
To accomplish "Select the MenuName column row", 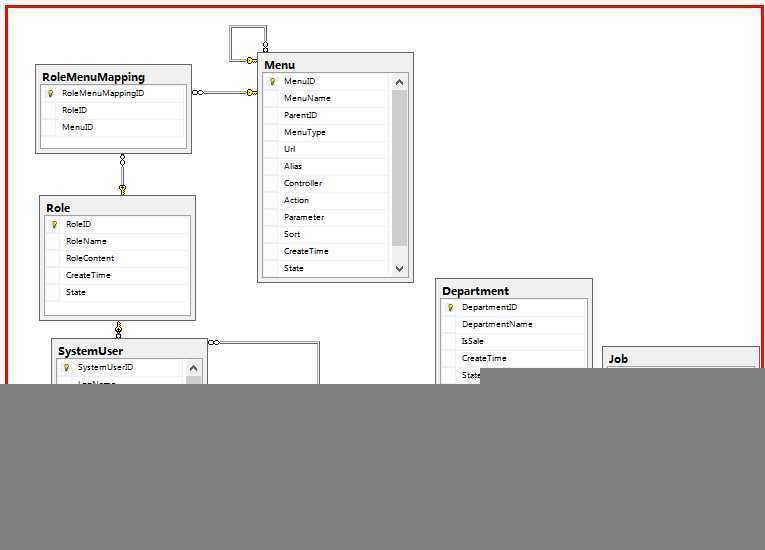I will coord(326,99).
